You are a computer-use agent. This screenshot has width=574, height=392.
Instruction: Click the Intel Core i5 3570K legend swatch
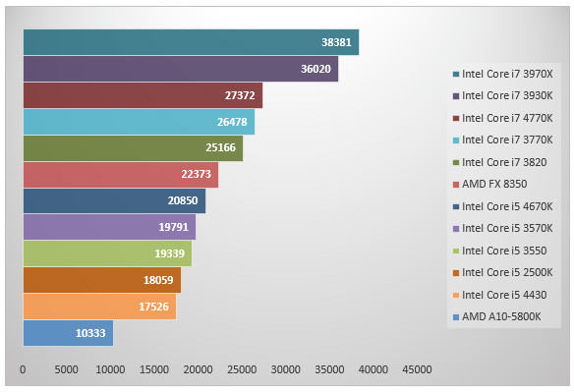[x=456, y=229]
